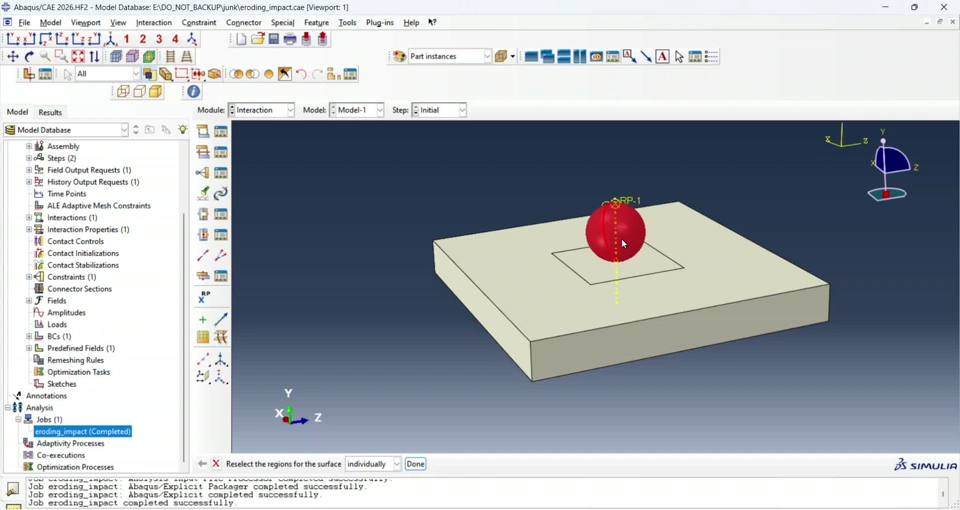Create a new model database
The height and width of the screenshot is (510, 960).
(241, 39)
